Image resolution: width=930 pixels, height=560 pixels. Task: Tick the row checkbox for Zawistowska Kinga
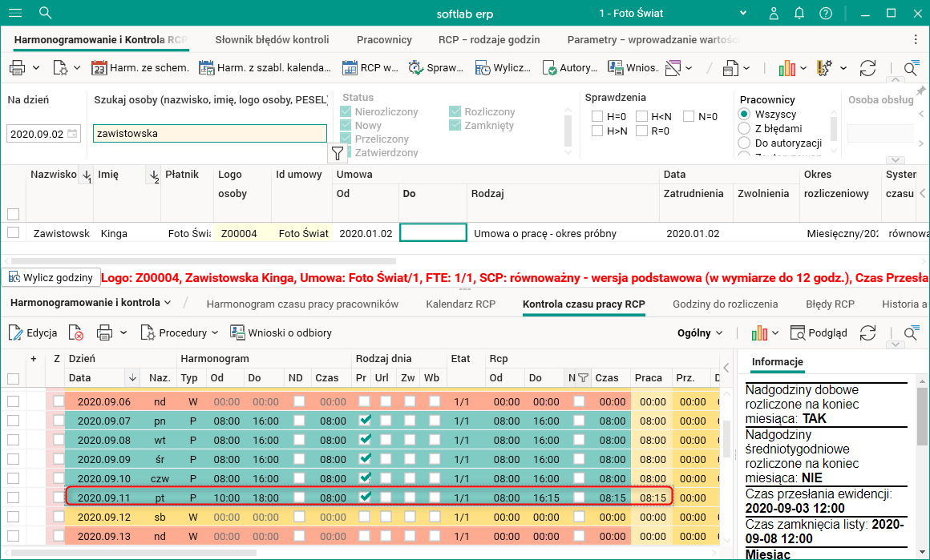coord(13,233)
